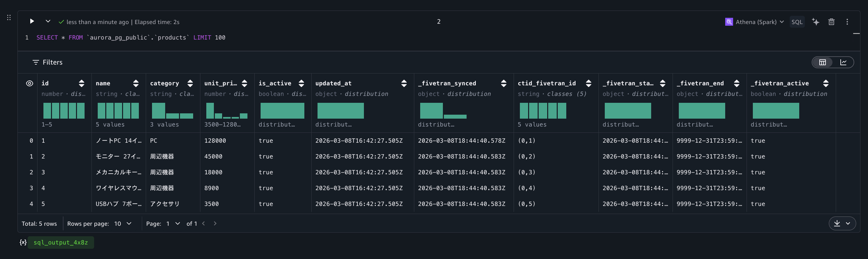Click the category distribution histogram
The width and height of the screenshot is (868, 259).
pyautogui.click(x=172, y=111)
